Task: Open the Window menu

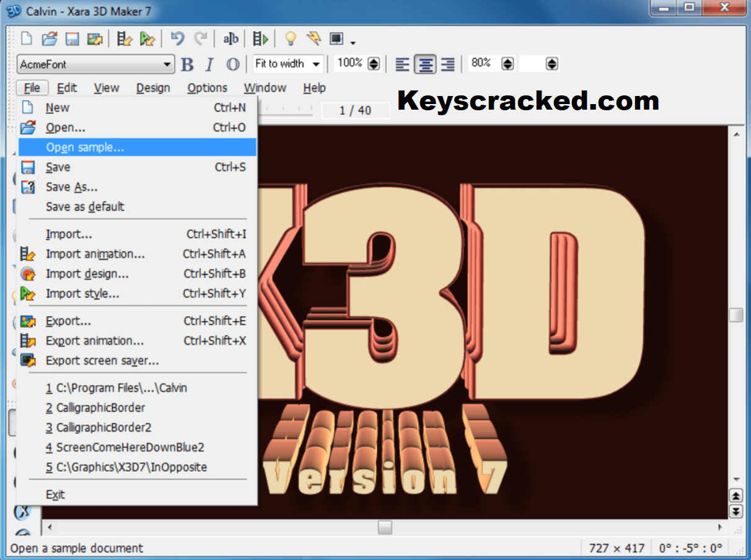Action: pyautogui.click(x=265, y=88)
